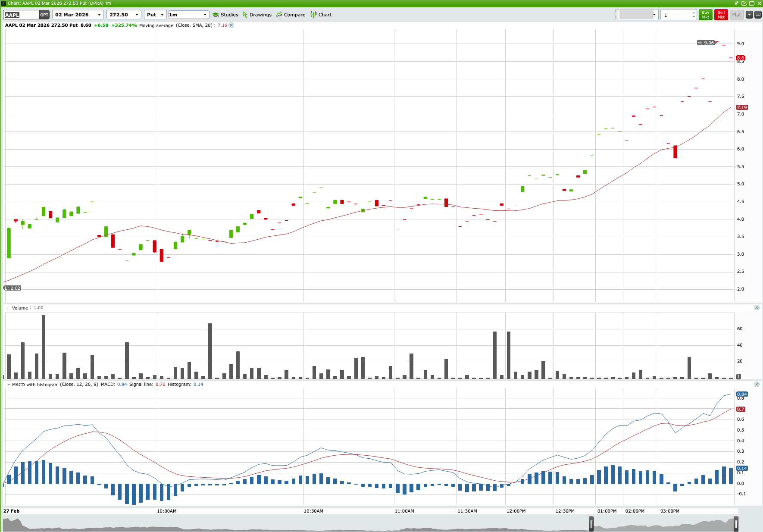Remove the Moving Average study
The width and height of the screenshot is (763, 532).
click(x=231, y=25)
